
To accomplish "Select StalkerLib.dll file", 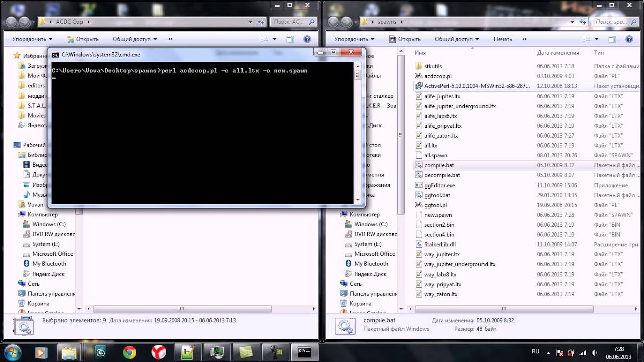I will [440, 245].
